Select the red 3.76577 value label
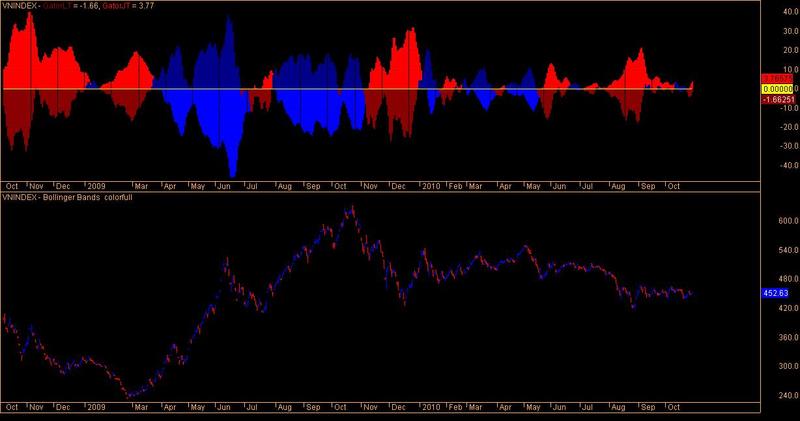 click(778, 79)
